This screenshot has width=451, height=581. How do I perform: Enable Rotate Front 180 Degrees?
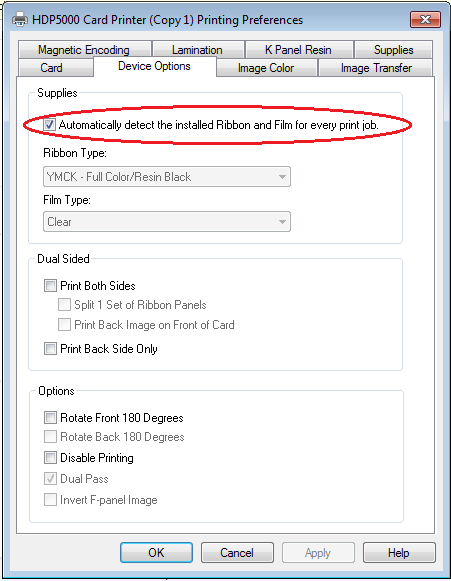click(50, 418)
